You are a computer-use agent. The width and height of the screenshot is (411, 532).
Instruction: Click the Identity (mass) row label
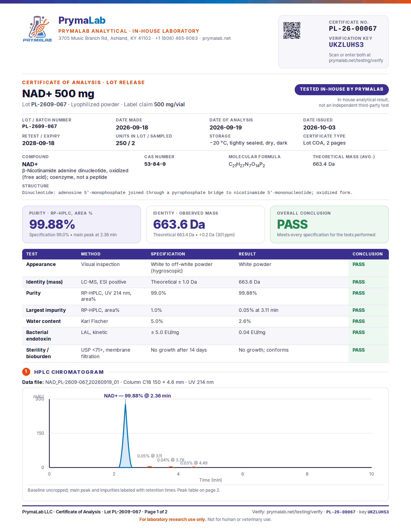point(44,282)
